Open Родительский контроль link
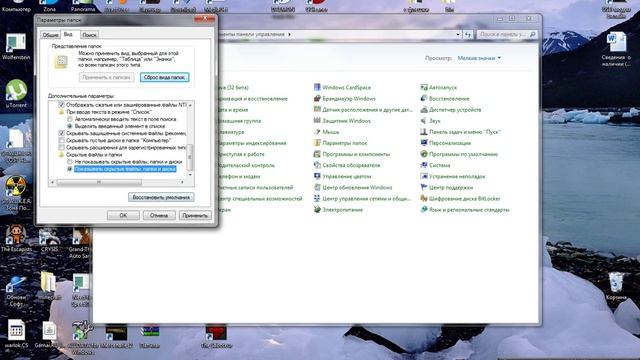 click(x=246, y=165)
